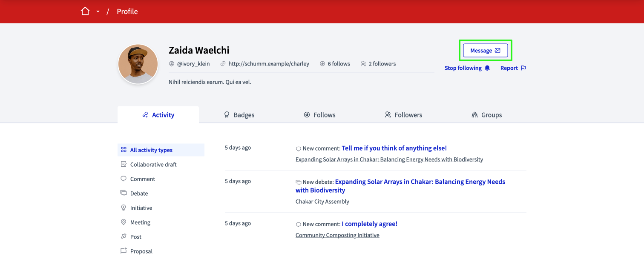This screenshot has width=644, height=262.
Task: Click the Meeting location pin icon
Action: [x=124, y=222]
